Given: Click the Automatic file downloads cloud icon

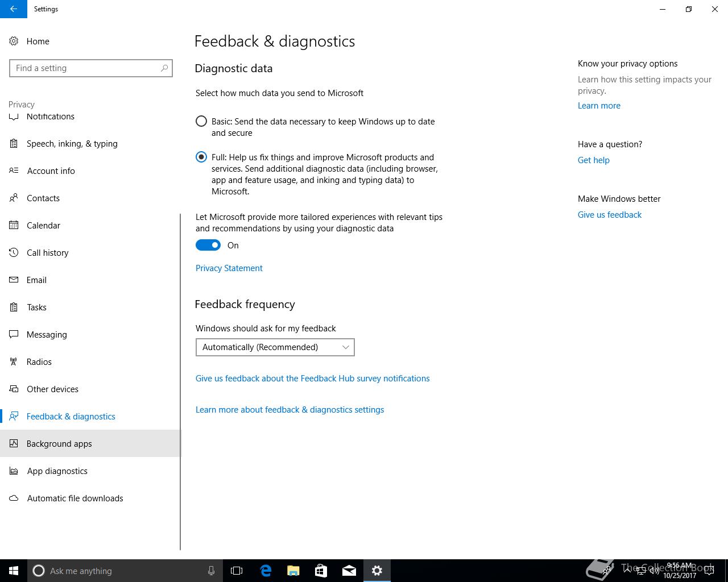Looking at the screenshot, I should pos(14,498).
